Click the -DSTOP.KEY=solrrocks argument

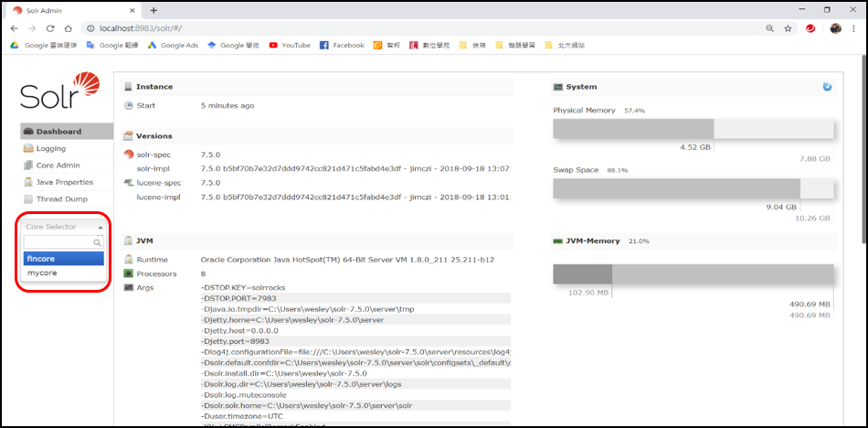(x=242, y=288)
